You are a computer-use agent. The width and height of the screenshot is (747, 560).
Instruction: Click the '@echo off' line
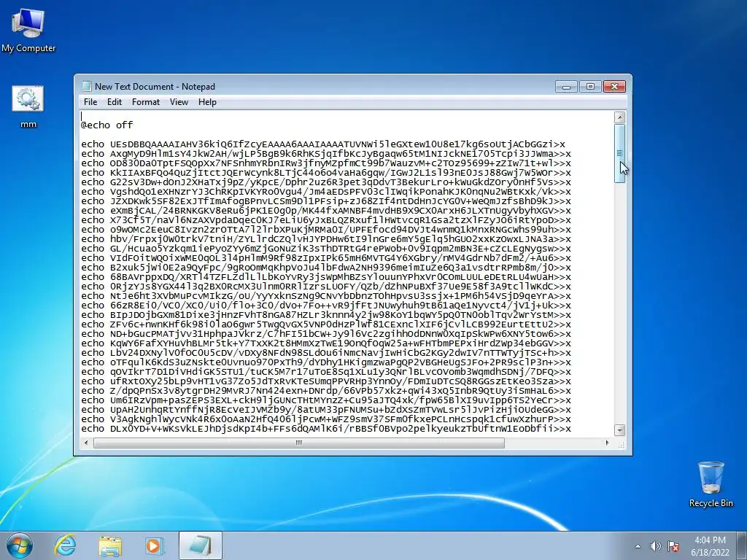(x=107, y=125)
